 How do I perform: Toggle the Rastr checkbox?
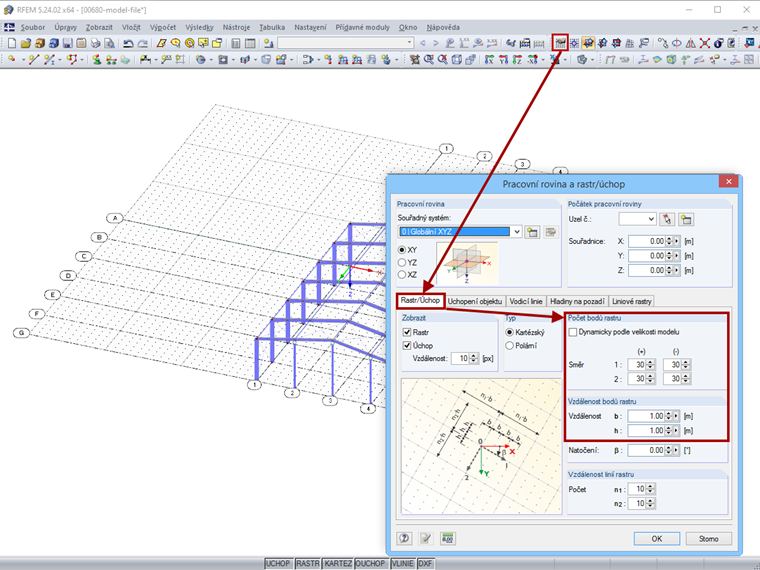pos(407,332)
